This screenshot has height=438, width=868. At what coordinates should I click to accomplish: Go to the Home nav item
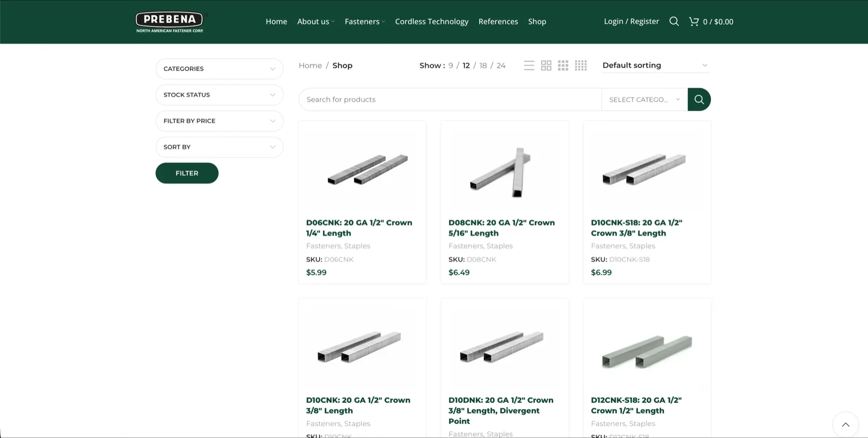click(x=276, y=22)
